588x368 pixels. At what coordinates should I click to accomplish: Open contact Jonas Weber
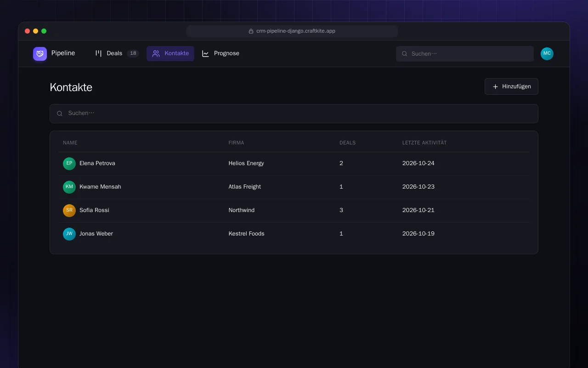96,234
